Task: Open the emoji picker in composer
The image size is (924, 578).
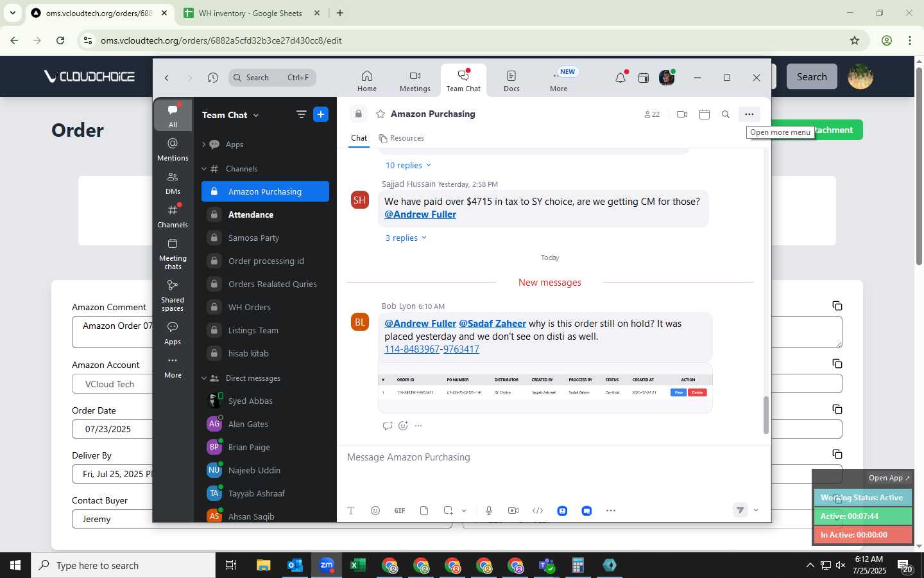Action: [375, 511]
